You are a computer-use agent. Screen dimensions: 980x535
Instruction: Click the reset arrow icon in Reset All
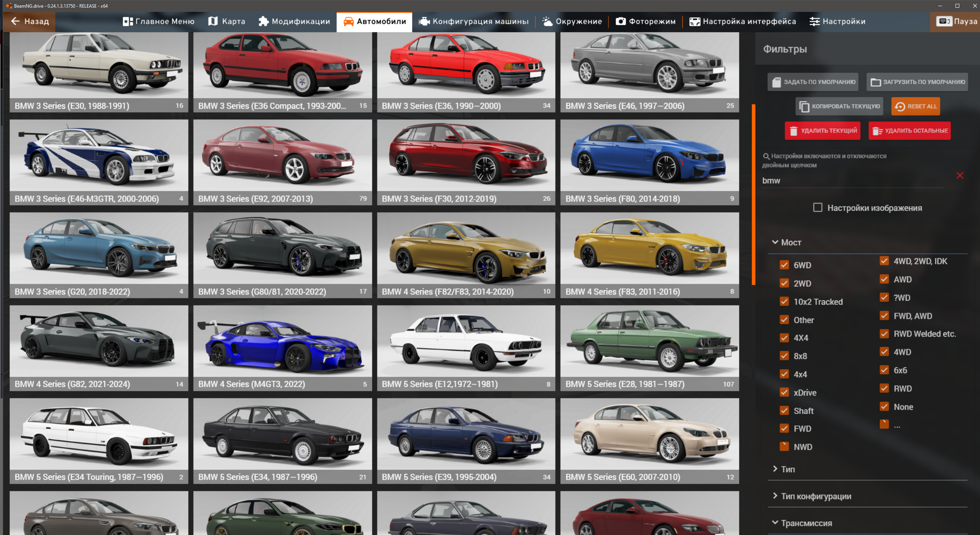click(900, 106)
